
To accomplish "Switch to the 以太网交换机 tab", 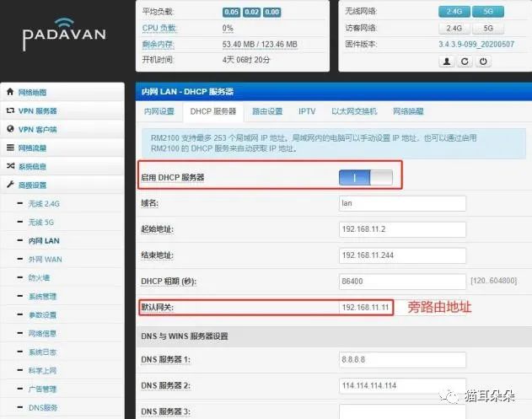I will (354, 111).
